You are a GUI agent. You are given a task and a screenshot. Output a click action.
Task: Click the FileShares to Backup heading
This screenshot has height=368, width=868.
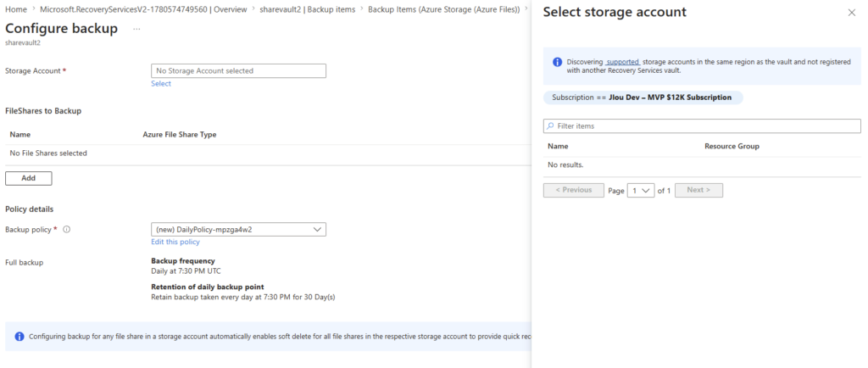click(x=43, y=111)
